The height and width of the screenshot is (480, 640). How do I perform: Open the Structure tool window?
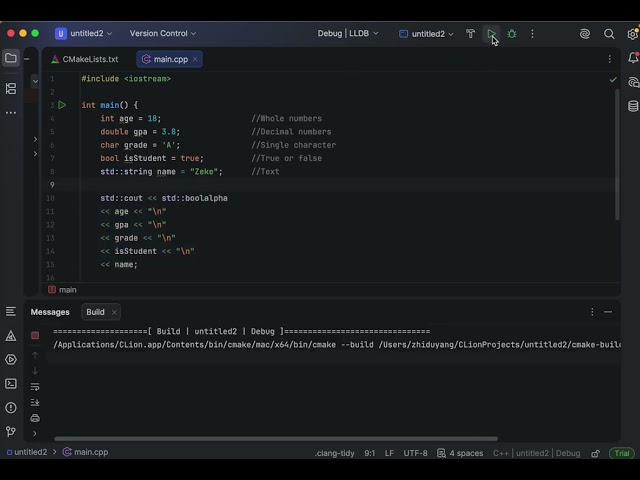(11, 89)
